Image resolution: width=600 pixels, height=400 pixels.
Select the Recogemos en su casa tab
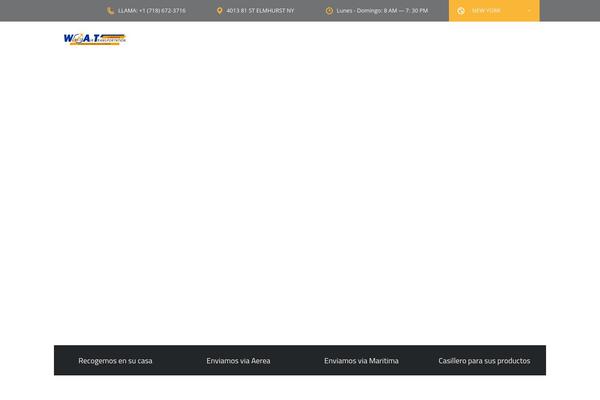point(115,361)
